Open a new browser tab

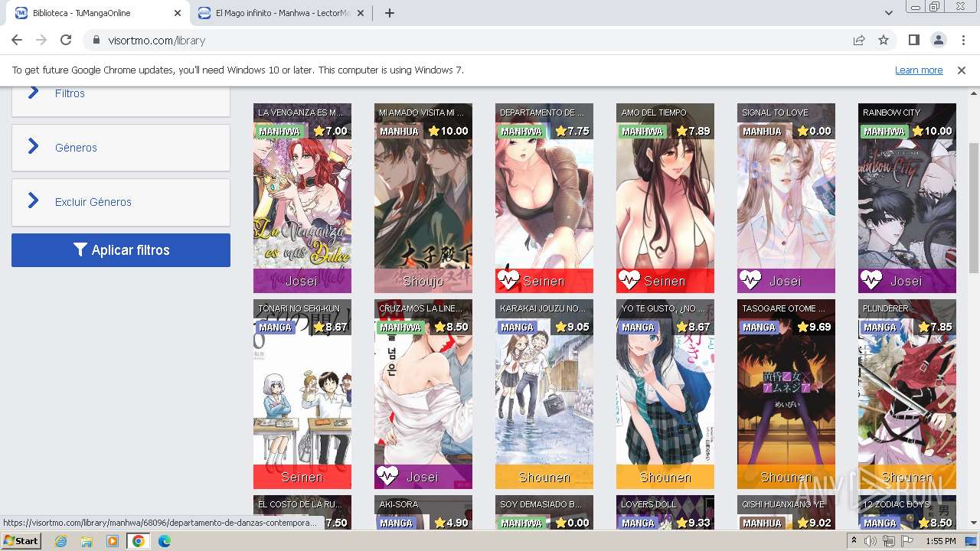coord(390,13)
